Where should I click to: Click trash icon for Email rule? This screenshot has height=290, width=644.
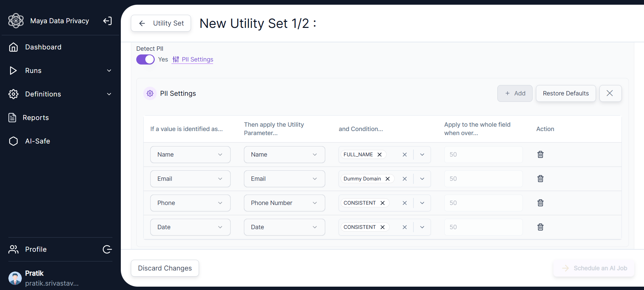(x=540, y=179)
